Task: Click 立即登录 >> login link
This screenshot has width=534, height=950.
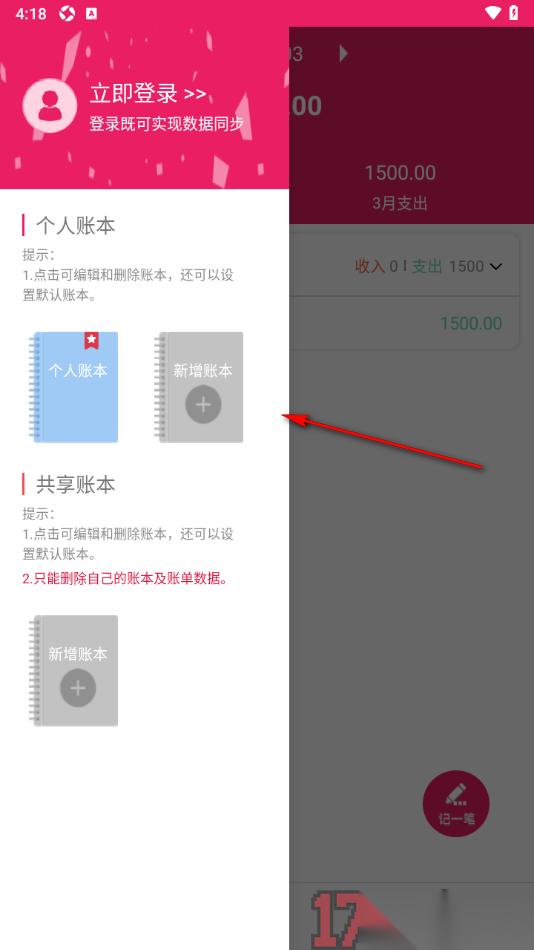Action: pos(148,93)
